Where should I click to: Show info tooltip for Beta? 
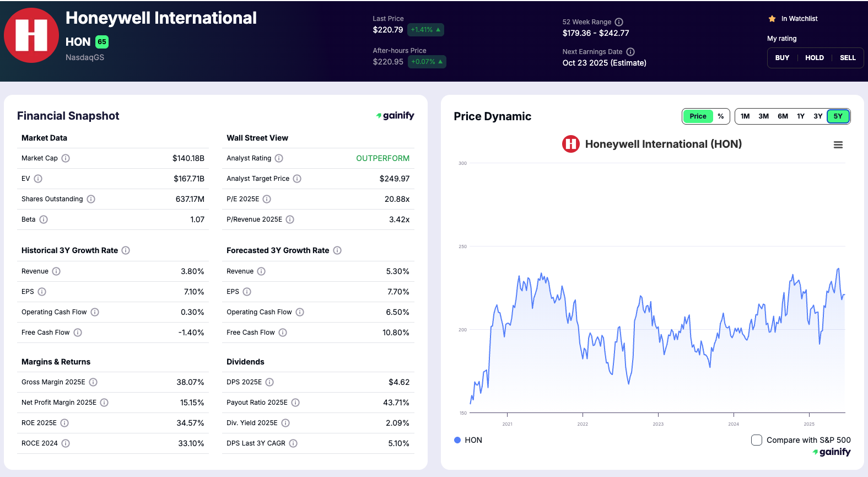coord(44,219)
